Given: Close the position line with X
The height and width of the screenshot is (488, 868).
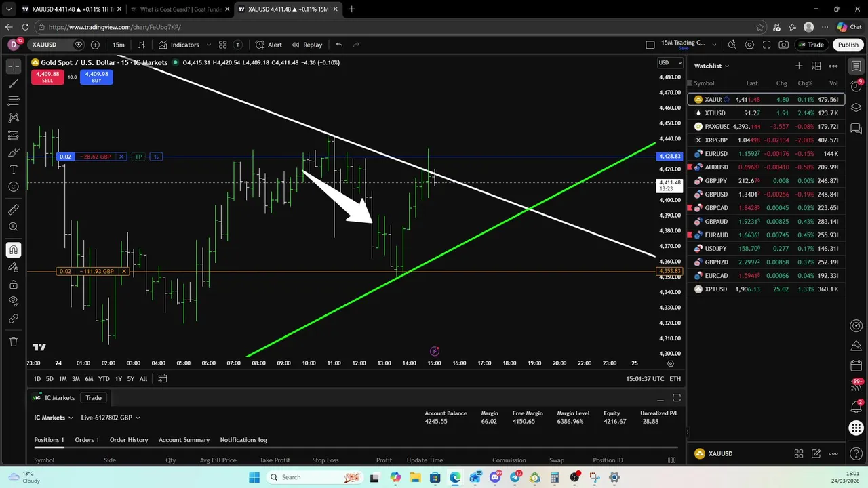Looking at the screenshot, I should coord(121,157).
